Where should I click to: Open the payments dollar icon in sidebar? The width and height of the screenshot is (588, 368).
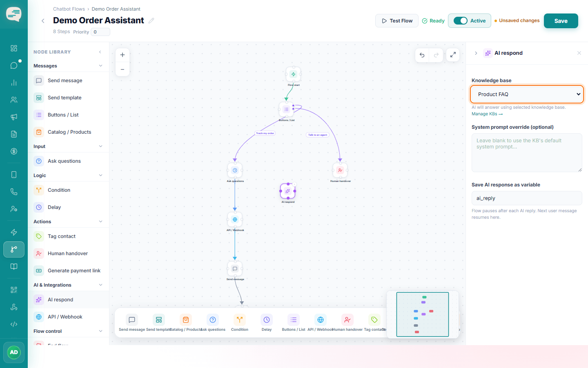point(14,151)
